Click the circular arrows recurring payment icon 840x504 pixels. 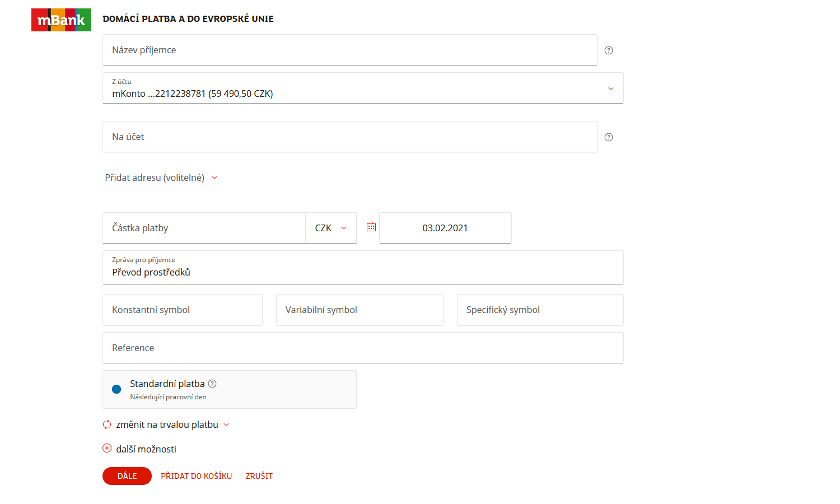pyautogui.click(x=107, y=424)
